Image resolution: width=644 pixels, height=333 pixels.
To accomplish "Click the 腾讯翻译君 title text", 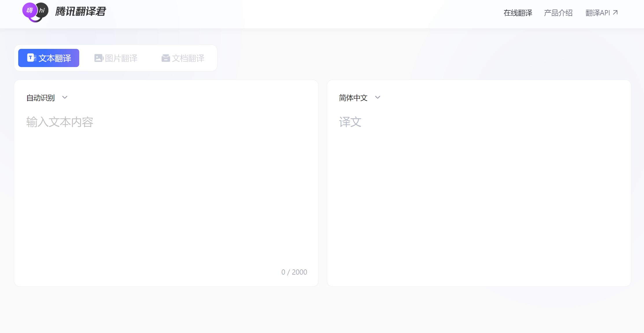I will (x=80, y=12).
